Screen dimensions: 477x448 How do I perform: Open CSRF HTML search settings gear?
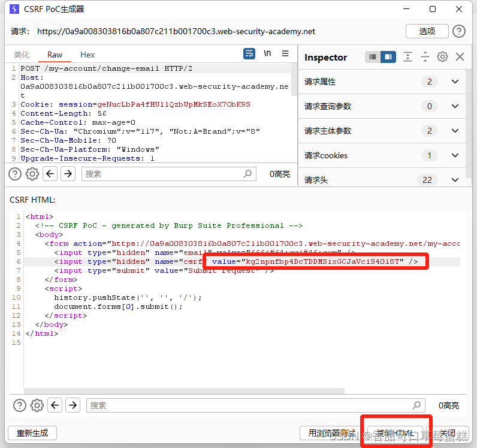37,405
